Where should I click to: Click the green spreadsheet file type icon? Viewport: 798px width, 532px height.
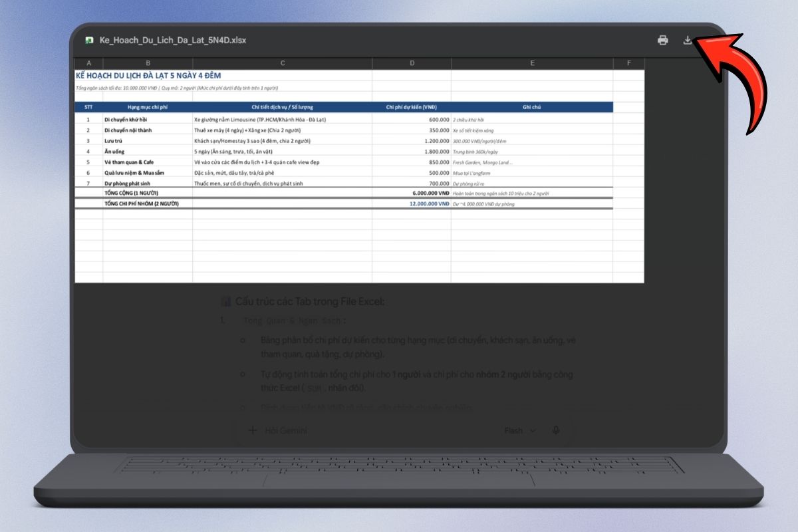[x=89, y=40]
